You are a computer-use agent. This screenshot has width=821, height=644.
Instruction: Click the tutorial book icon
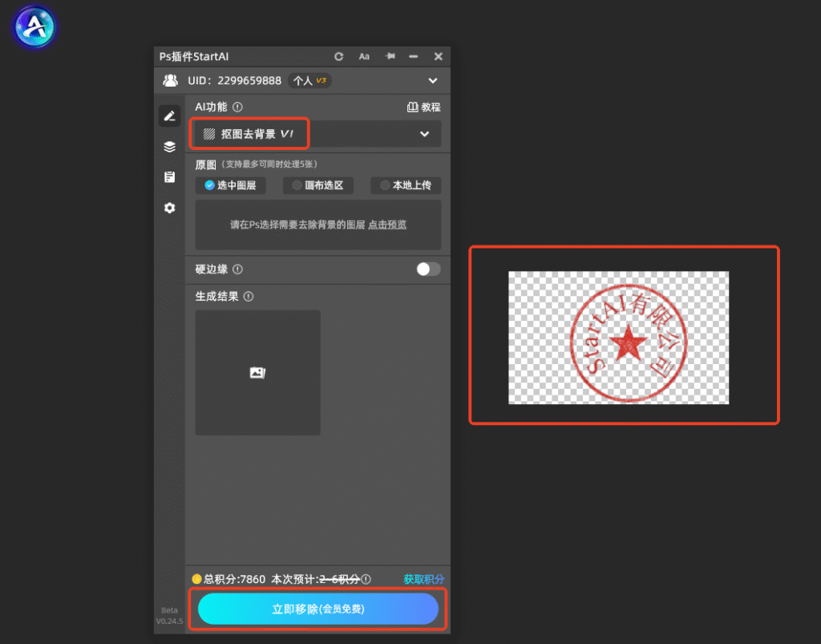[x=413, y=107]
